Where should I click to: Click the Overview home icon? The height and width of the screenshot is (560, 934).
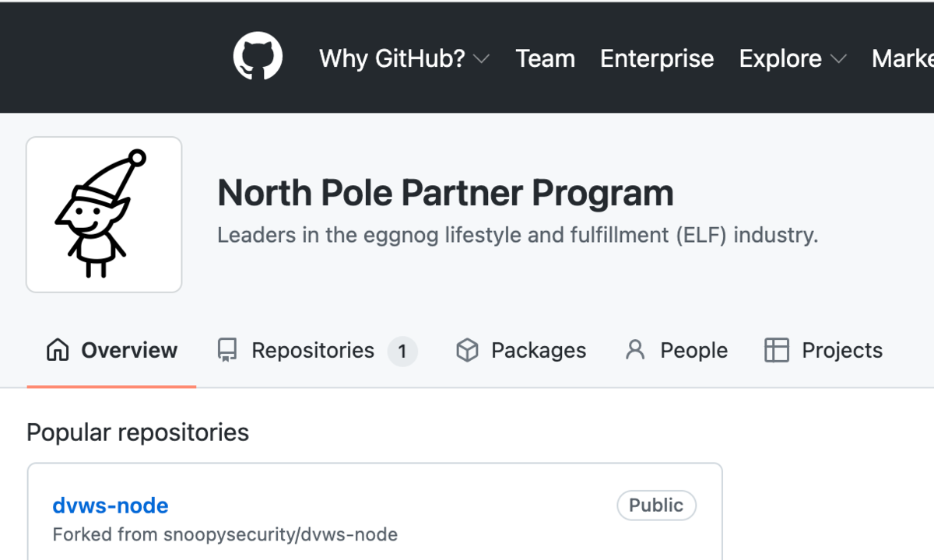coord(58,351)
